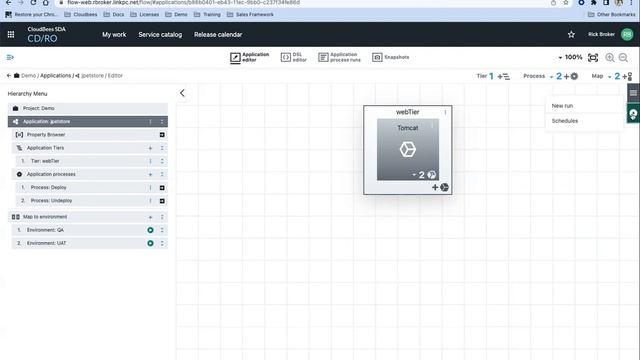Click the favorites star in header

click(x=571, y=35)
